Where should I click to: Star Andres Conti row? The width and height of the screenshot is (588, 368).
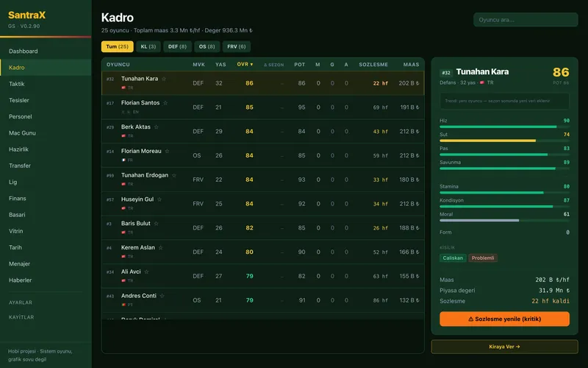pyautogui.click(x=162, y=296)
